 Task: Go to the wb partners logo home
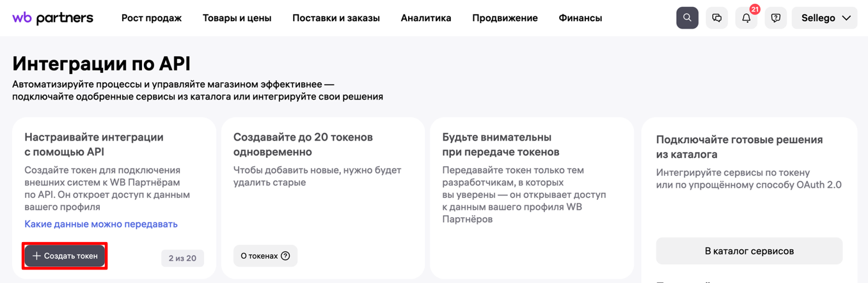(53, 18)
